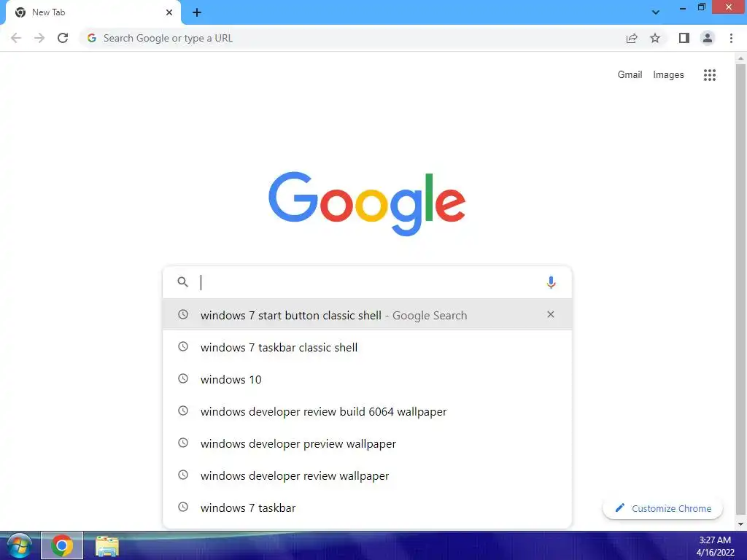Viewport: 747px width, 560px height.
Task: Click the Google icon in the address bar
Action: pyautogui.click(x=92, y=38)
